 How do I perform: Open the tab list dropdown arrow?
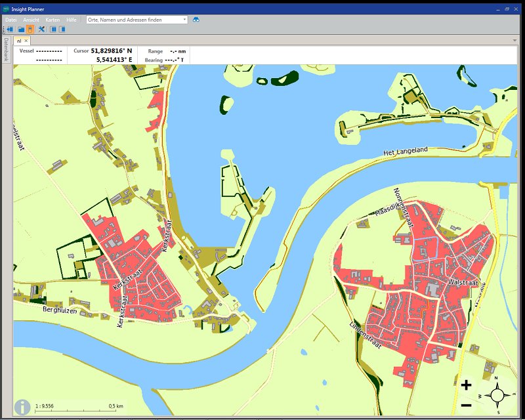(x=515, y=41)
